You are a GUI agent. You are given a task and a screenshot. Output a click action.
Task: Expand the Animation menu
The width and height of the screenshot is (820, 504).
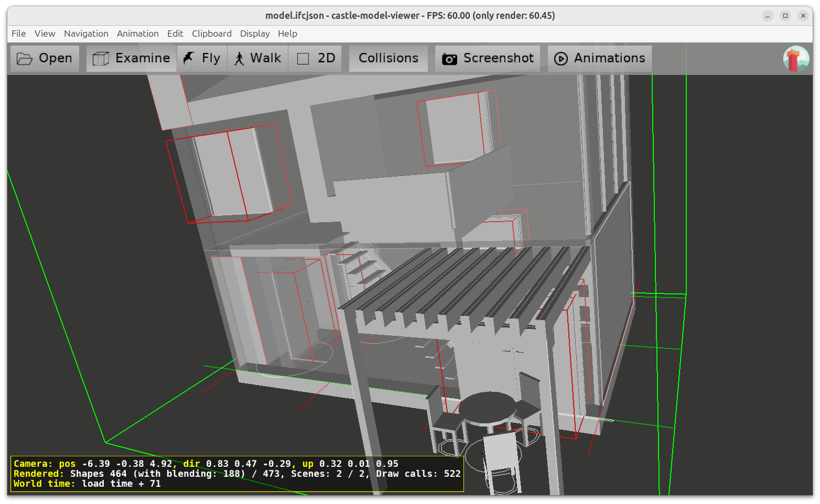[x=137, y=34]
